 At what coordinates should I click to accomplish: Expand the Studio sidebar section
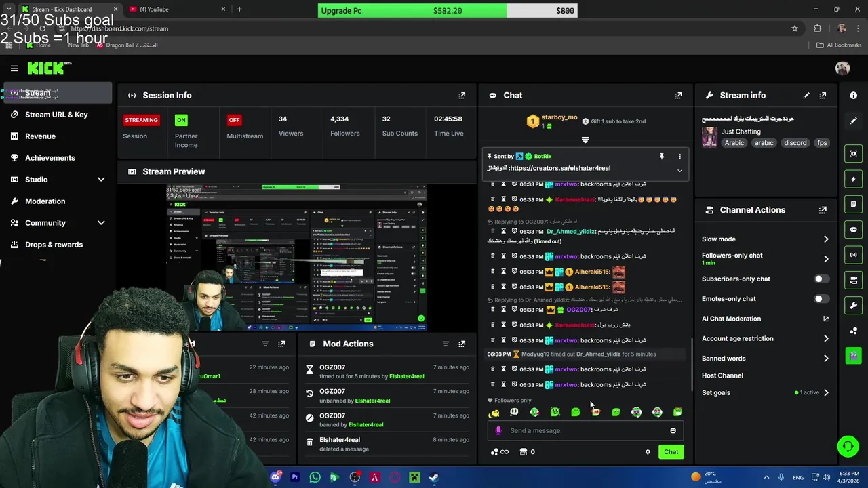pos(101,180)
